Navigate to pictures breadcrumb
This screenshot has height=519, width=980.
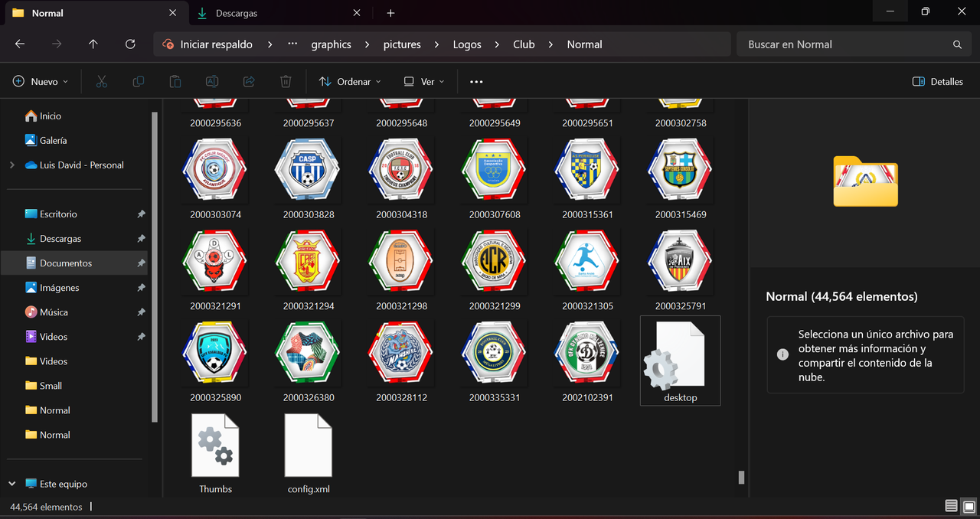[402, 44]
